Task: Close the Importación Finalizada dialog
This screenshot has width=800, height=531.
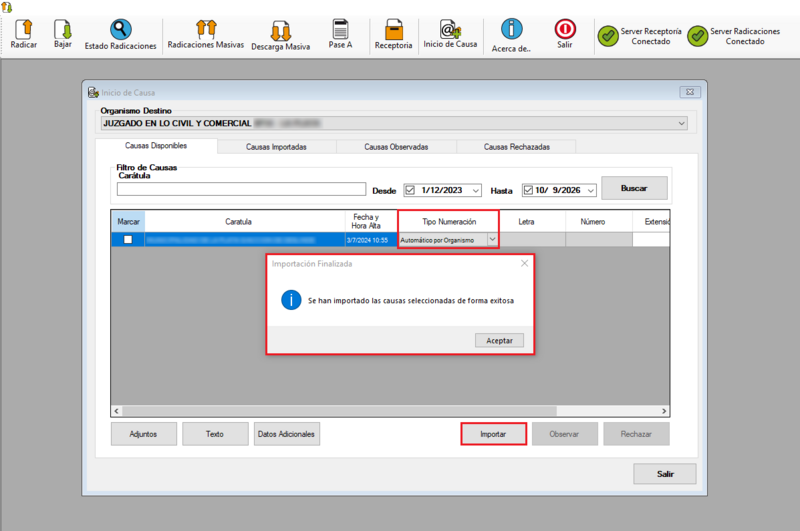Action: coord(524,263)
